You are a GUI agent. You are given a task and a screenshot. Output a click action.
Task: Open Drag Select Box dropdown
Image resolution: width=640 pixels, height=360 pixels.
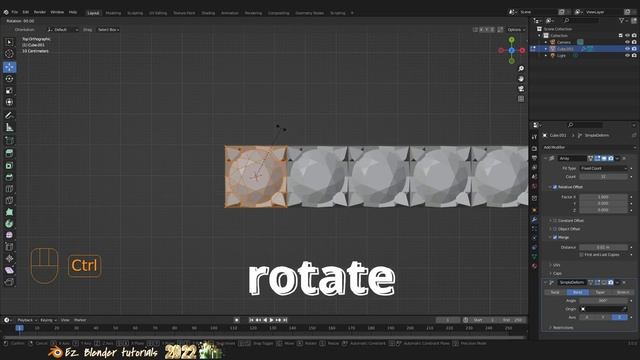point(108,30)
